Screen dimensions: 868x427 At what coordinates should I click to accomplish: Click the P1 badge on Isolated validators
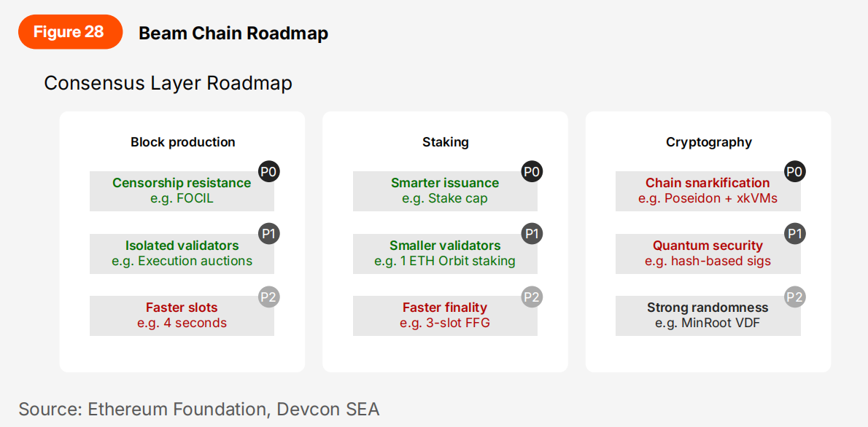(269, 234)
